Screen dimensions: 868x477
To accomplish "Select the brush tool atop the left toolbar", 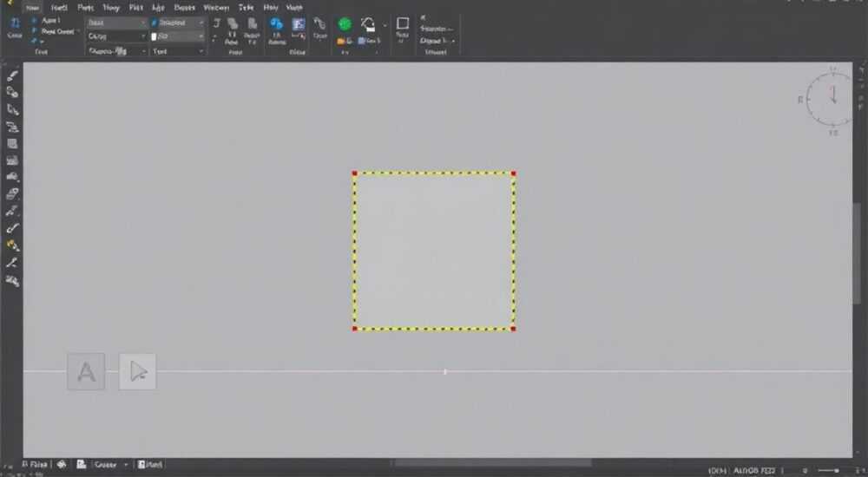I will pos(13,75).
